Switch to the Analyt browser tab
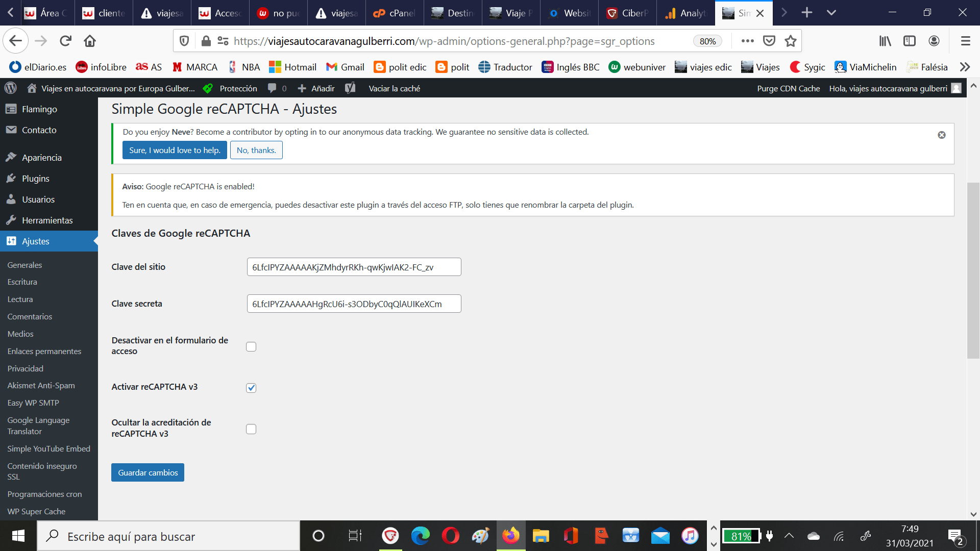Screen dimensions: 980x551 pyautogui.click(x=685, y=13)
